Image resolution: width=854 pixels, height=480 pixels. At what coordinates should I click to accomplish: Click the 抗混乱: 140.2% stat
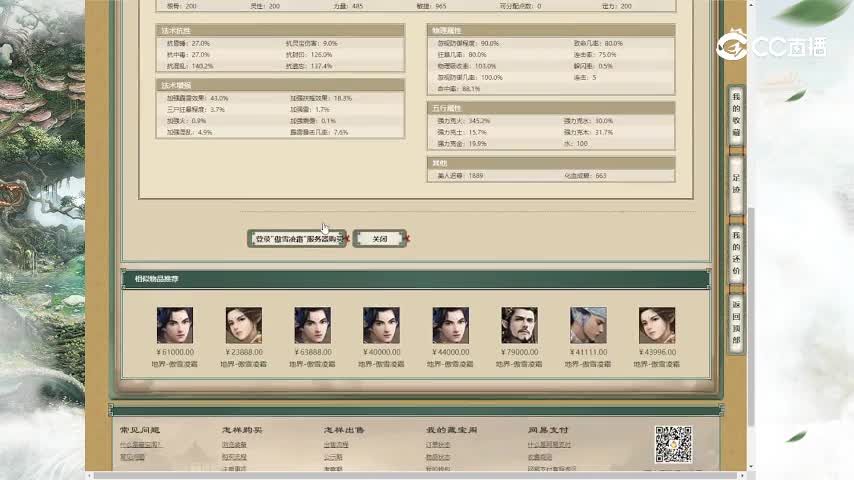pyautogui.click(x=190, y=66)
